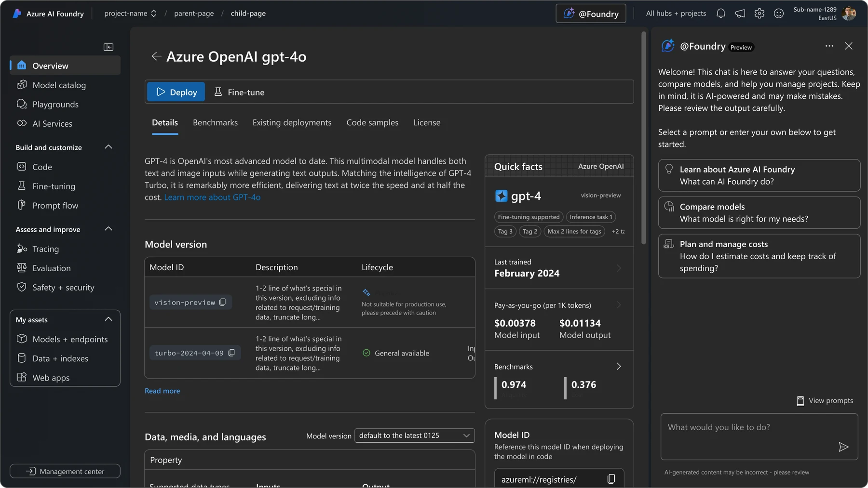The height and width of the screenshot is (488, 868).
Task: Select Compare models prompt card
Action: pos(759,212)
